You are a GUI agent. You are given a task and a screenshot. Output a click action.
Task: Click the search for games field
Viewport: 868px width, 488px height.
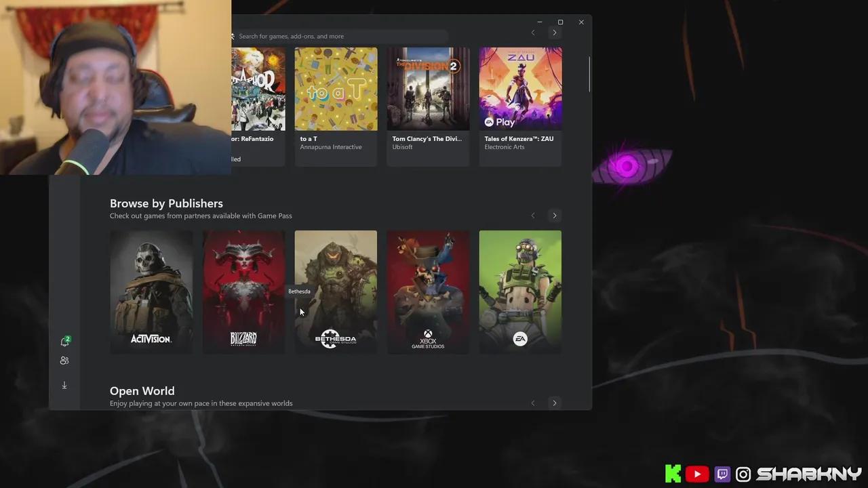pos(339,36)
